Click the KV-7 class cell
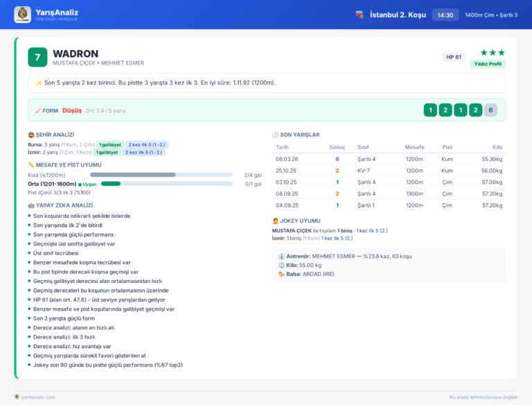Screen dimensions: 532x405 364,171
